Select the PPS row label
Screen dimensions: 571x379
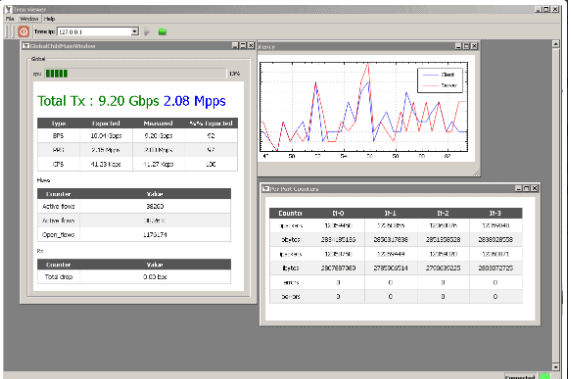point(58,150)
